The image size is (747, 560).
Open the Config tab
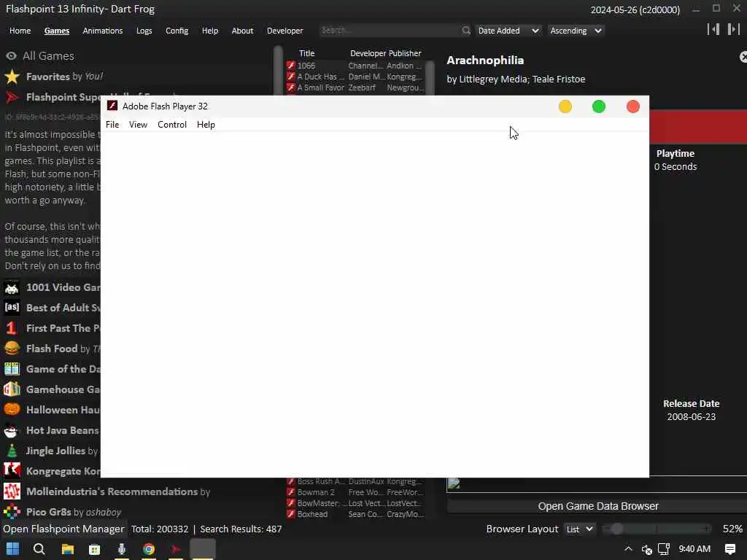point(177,31)
